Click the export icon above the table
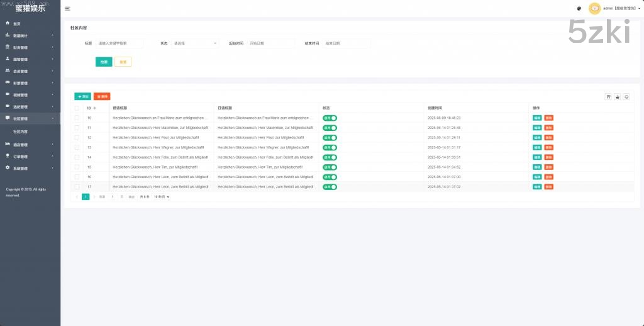This screenshot has width=644, height=326. (x=618, y=96)
